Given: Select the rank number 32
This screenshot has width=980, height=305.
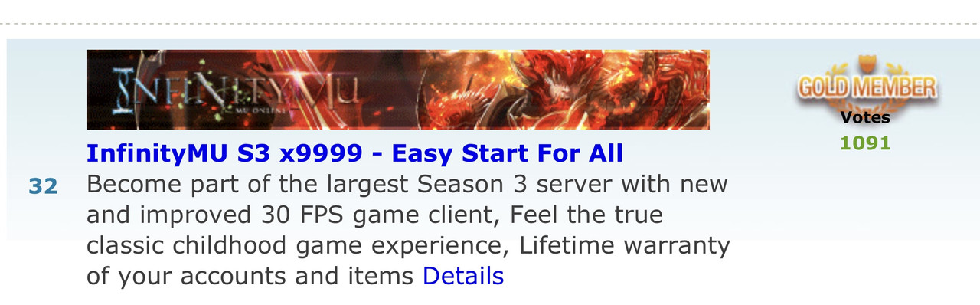Looking at the screenshot, I should [x=44, y=186].
